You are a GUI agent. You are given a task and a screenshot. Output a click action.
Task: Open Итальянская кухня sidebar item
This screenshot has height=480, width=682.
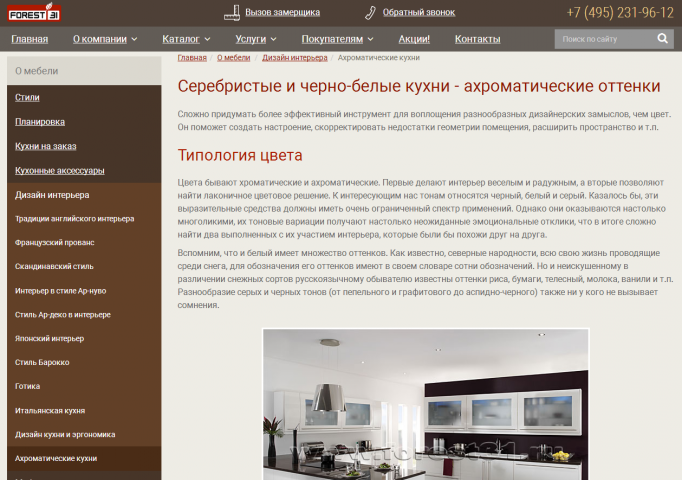coord(50,410)
